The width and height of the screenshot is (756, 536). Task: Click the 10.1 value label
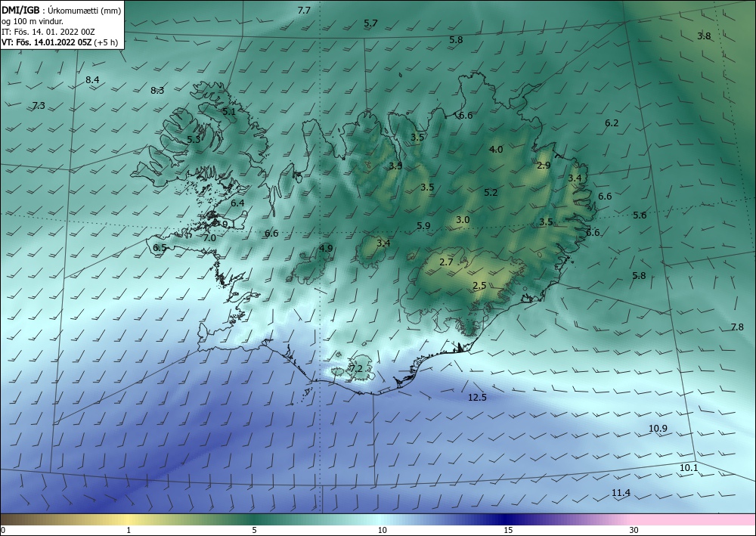[x=689, y=468]
